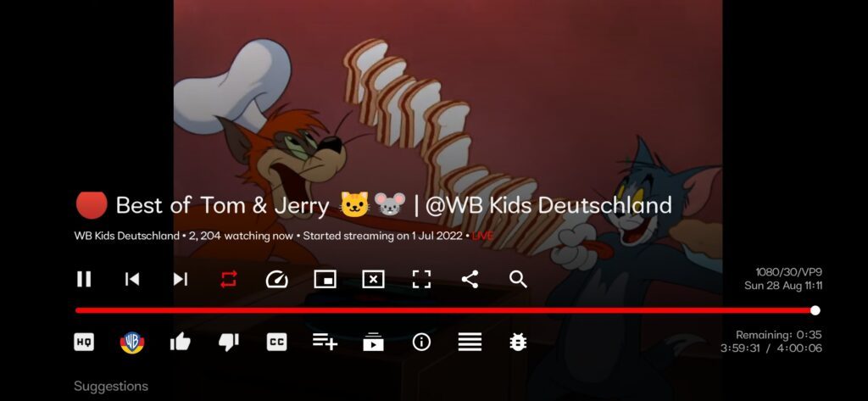Skip to the next video
The image size is (868, 401).
pyautogui.click(x=181, y=279)
